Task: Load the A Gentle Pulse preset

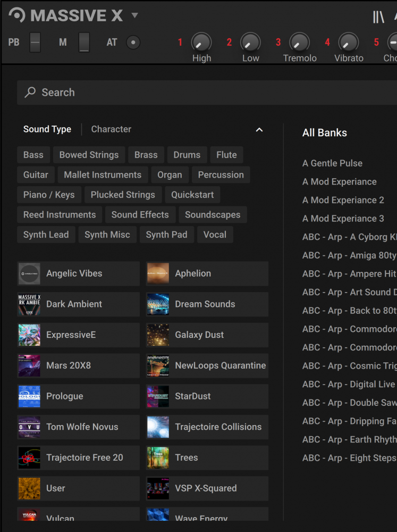Action: [x=332, y=163]
